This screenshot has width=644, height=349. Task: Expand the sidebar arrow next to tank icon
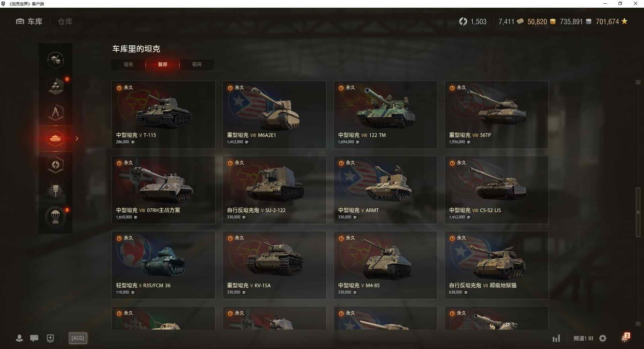click(77, 139)
